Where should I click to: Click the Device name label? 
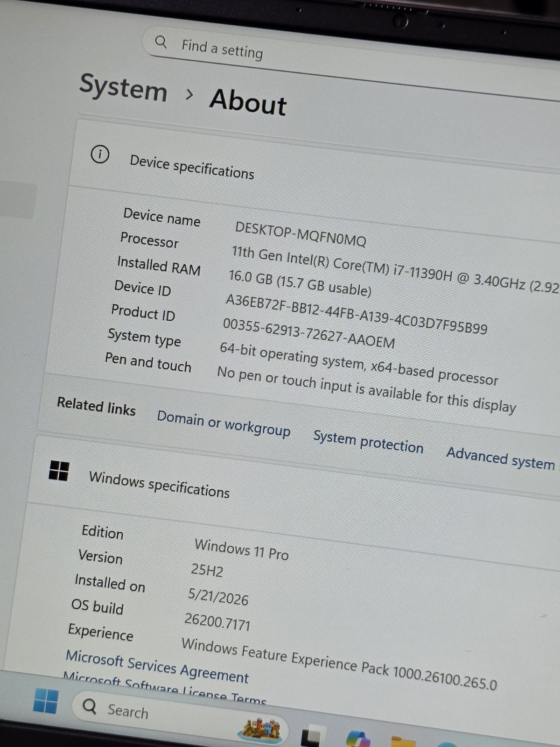pyautogui.click(x=162, y=217)
